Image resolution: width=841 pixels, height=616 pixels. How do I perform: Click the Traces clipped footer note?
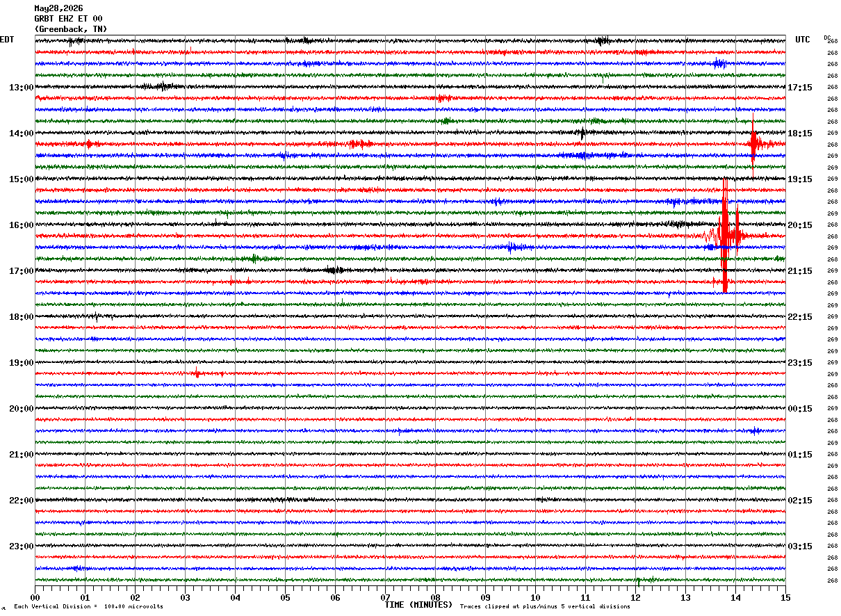pyautogui.click(x=545, y=606)
